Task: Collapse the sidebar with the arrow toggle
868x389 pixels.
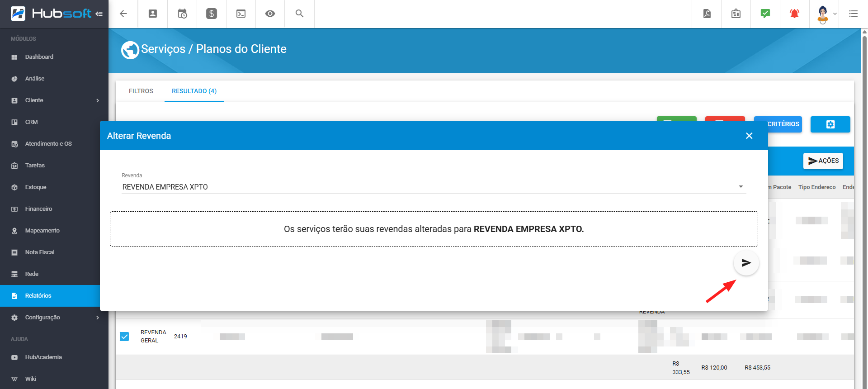Action: point(99,14)
